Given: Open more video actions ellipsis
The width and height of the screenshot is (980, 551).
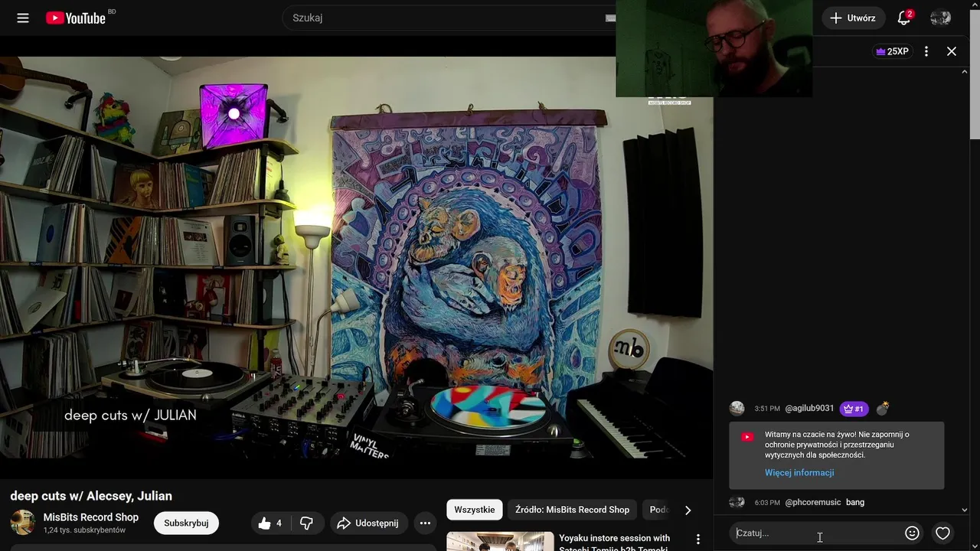Looking at the screenshot, I should [x=425, y=523].
